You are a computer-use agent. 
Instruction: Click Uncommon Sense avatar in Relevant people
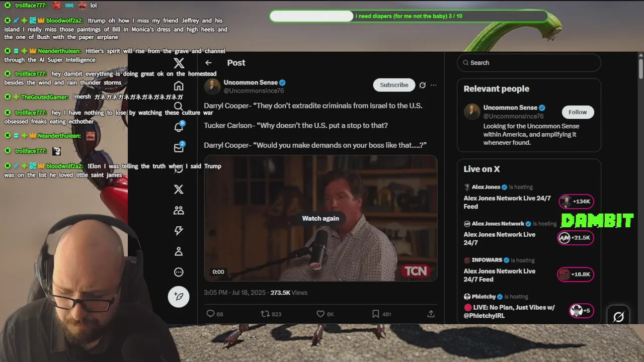472,112
